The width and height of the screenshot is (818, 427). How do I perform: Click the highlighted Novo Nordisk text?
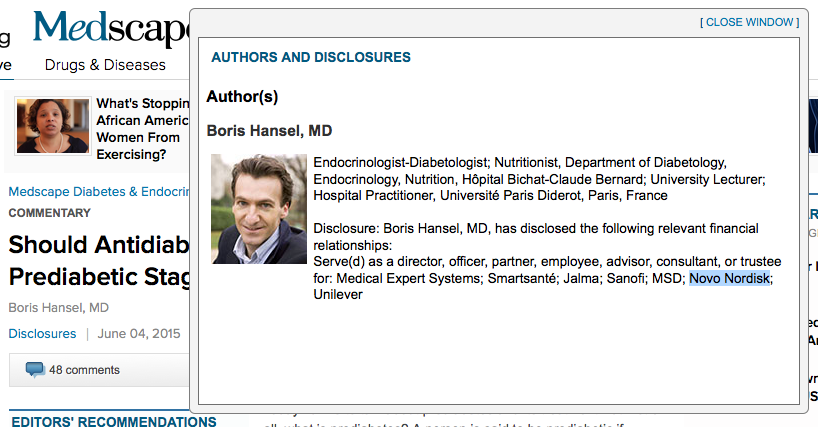(x=729, y=278)
